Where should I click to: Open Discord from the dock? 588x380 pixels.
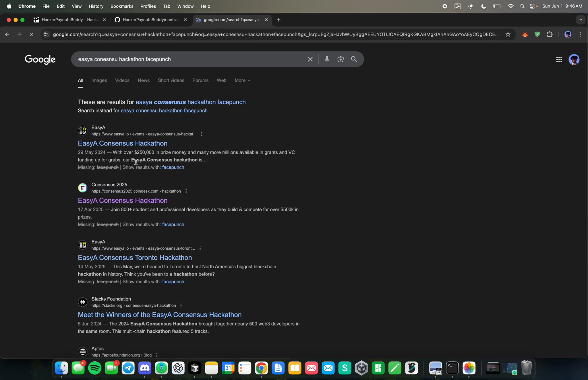tap(145, 368)
